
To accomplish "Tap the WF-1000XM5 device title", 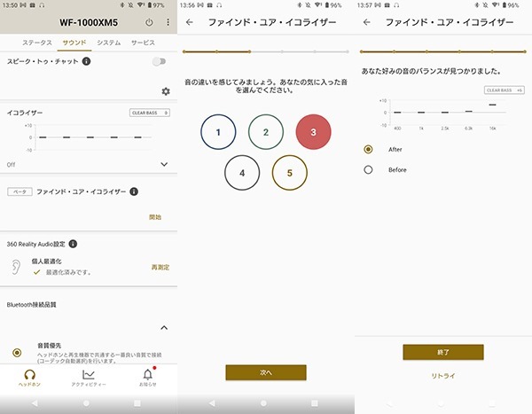I will pyautogui.click(x=89, y=23).
